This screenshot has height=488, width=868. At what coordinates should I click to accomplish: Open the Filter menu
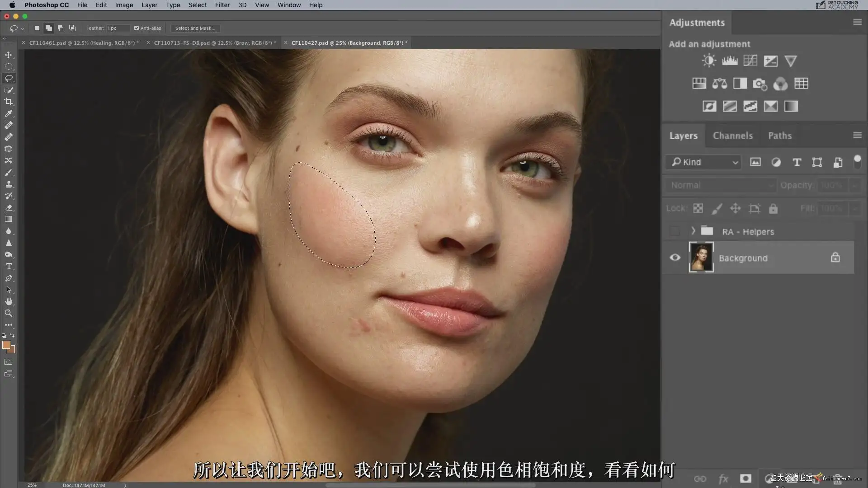pyautogui.click(x=222, y=5)
